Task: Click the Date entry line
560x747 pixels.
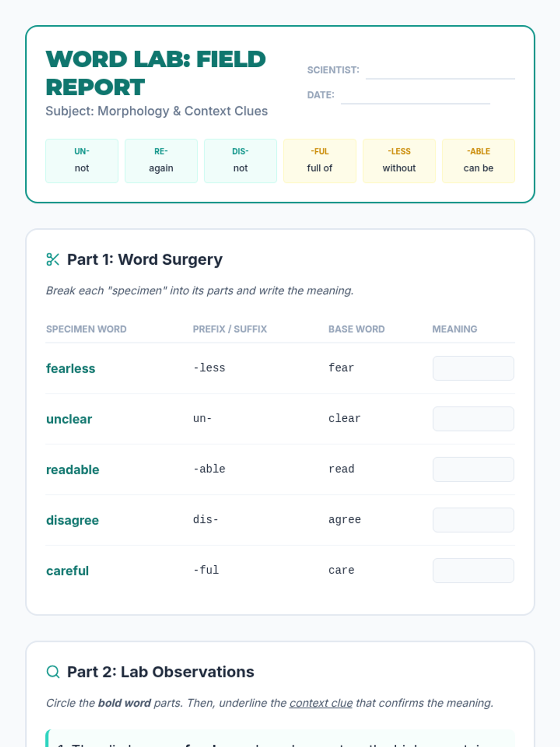Action: point(415,97)
